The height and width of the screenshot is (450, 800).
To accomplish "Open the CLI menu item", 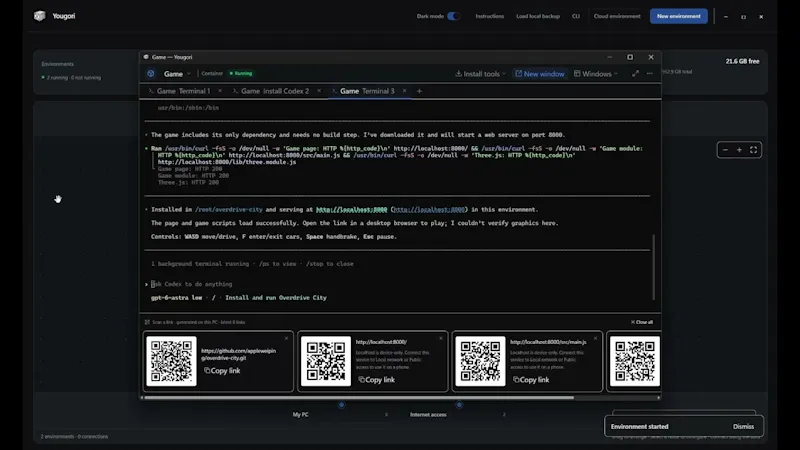I will 576,16.
